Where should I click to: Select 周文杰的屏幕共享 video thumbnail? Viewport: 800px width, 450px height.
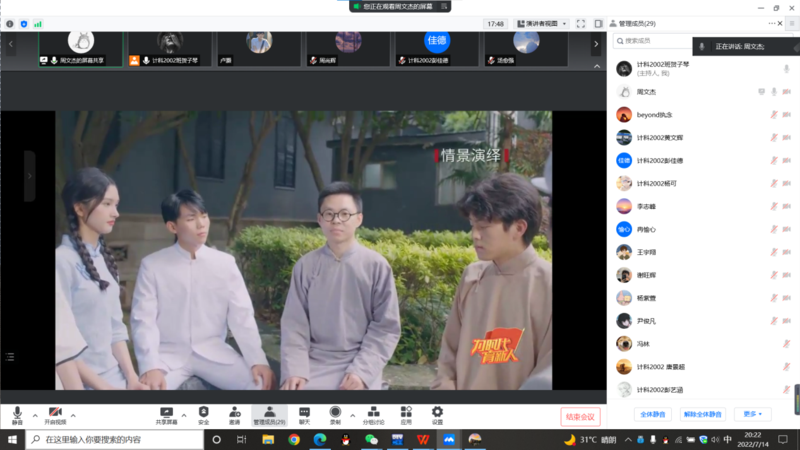click(81, 49)
